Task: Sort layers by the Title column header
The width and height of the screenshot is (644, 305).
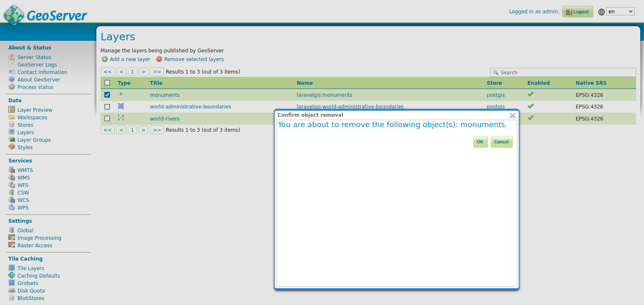Action: tap(156, 83)
